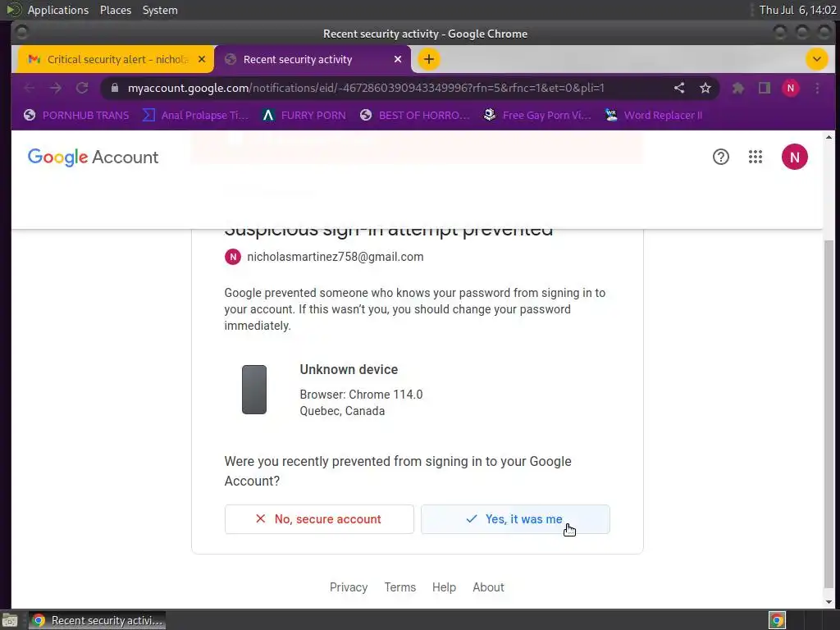840x630 pixels.
Task: Click the Browser: Chrome 114.0 text
Action: click(x=361, y=395)
